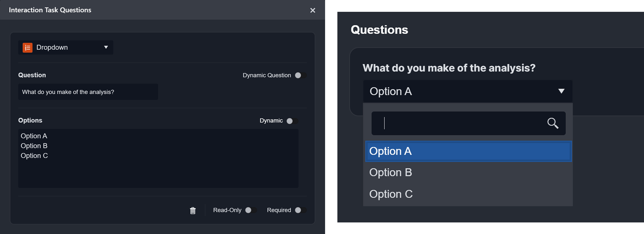Pick Option C from the dropdown list
Viewport: 644px width, 234px height.
[x=391, y=194]
